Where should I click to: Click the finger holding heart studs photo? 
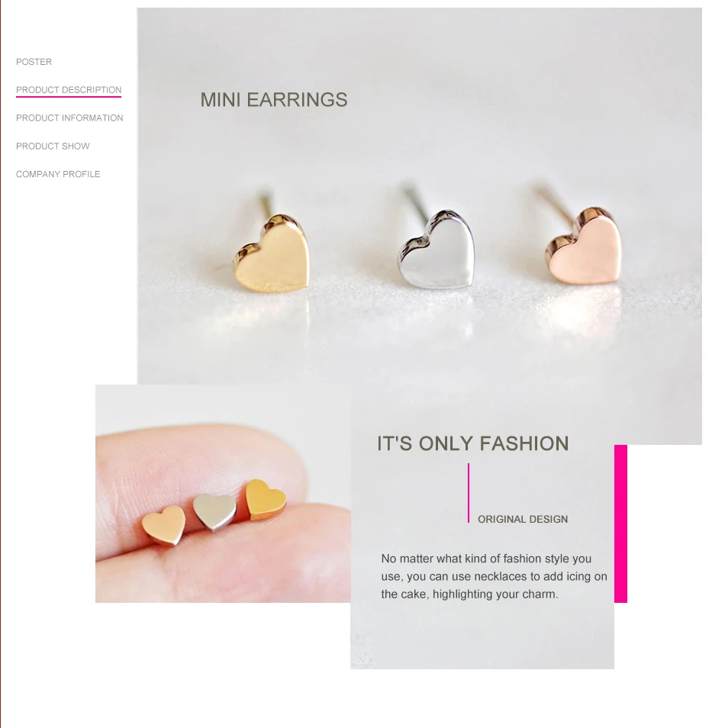223,494
